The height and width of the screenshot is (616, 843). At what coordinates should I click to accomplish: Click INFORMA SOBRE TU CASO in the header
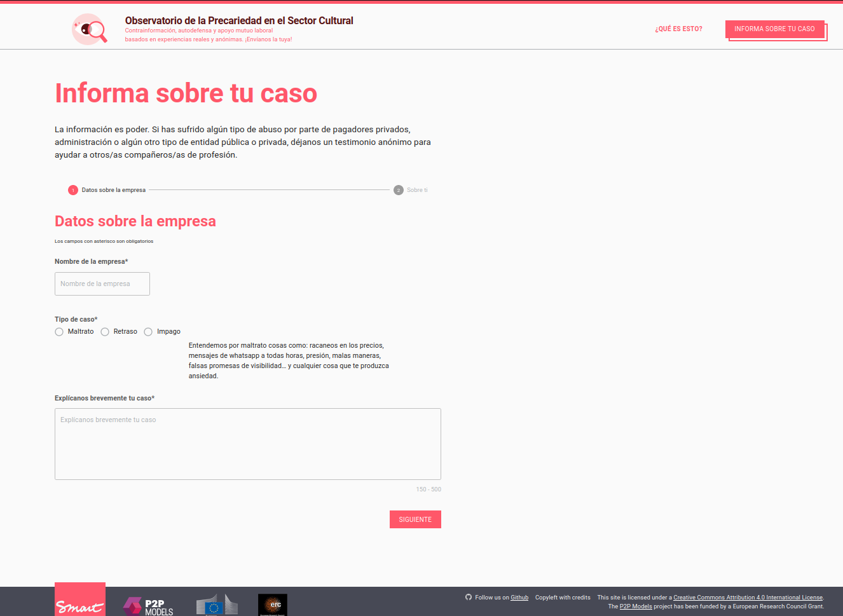point(776,29)
